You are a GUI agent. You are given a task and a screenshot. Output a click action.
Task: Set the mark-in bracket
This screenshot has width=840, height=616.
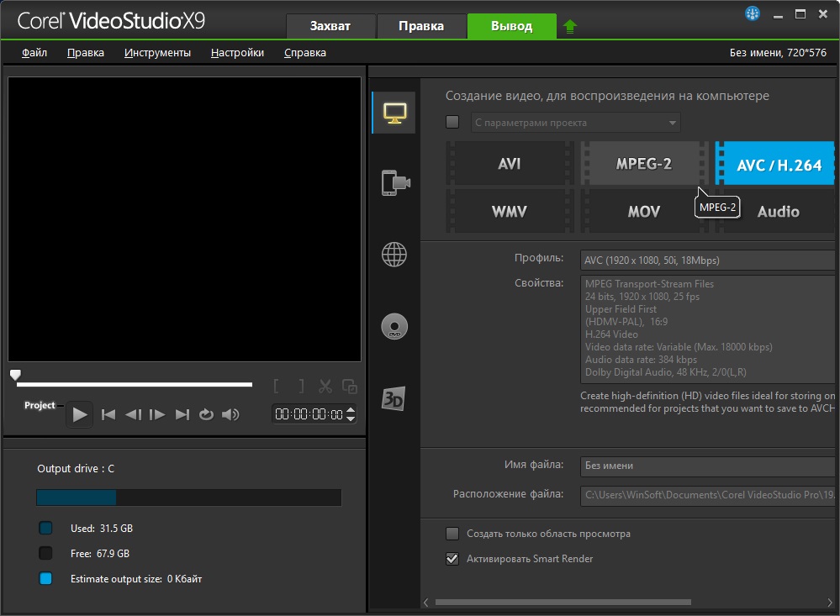[x=276, y=387]
